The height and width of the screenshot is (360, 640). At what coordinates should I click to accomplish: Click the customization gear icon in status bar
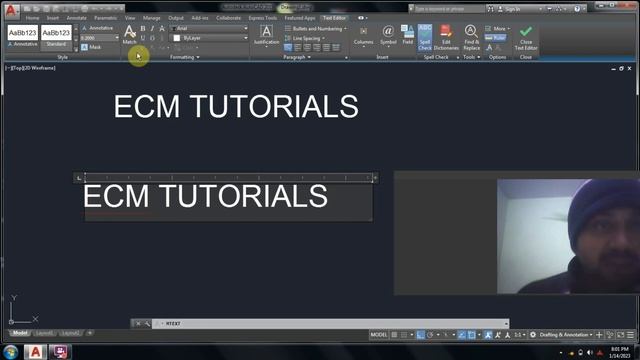point(533,335)
